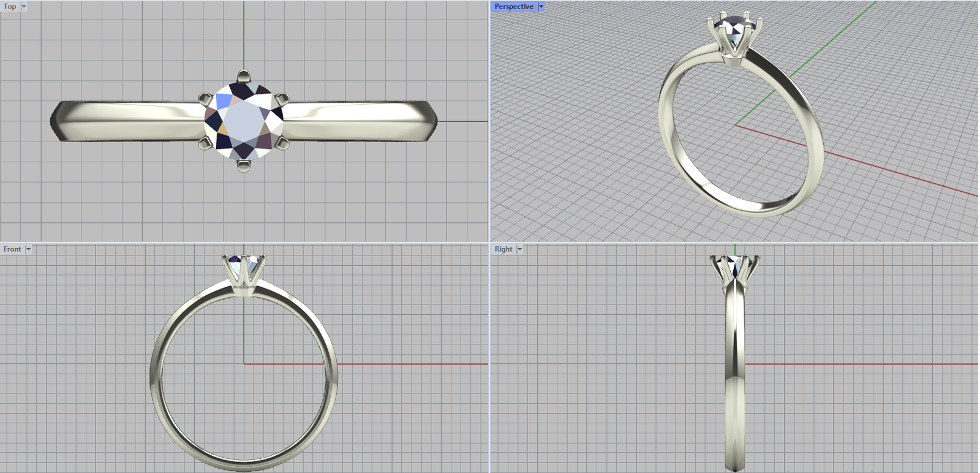Activate the Top viewport title label
The image size is (980, 473).
coord(10,7)
